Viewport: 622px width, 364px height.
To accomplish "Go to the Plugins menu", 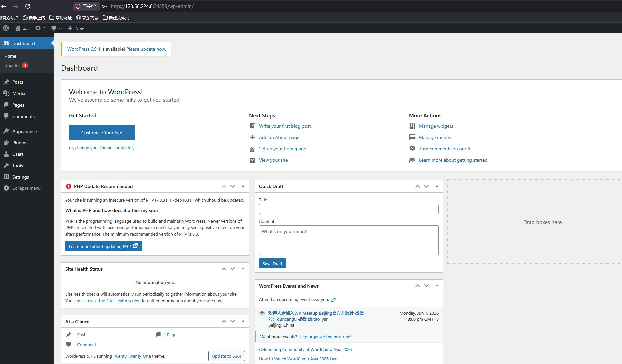I will (20, 143).
